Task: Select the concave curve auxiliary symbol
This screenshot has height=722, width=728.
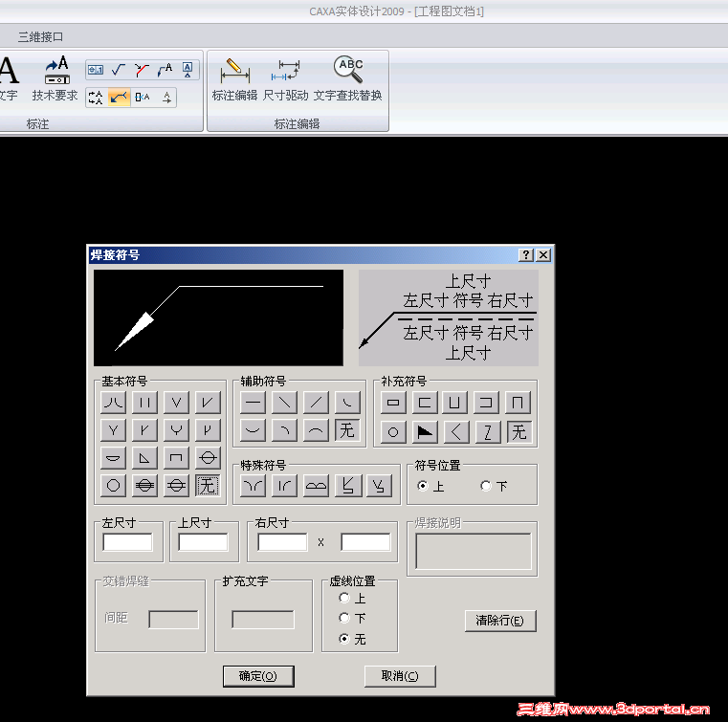Action: (254, 430)
